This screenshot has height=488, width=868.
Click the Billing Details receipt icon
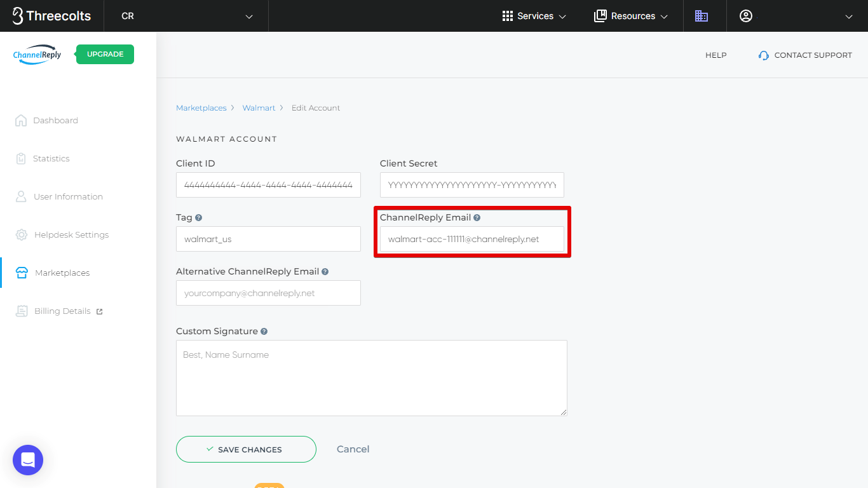[22, 311]
